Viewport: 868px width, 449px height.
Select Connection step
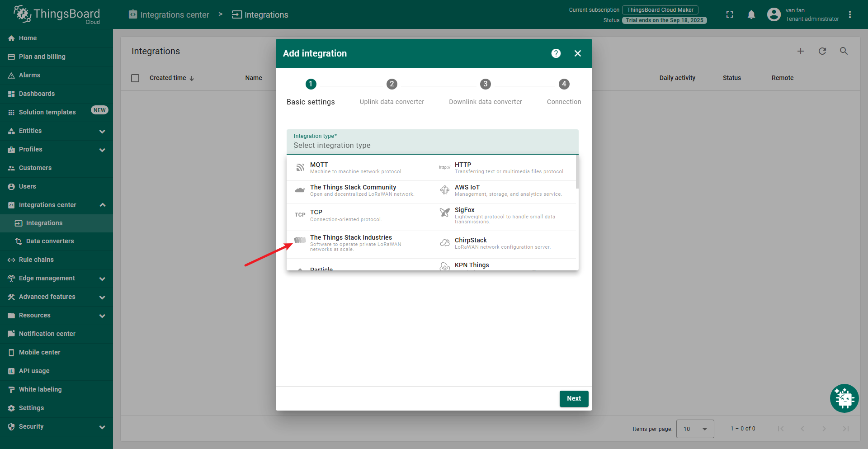tap(564, 92)
